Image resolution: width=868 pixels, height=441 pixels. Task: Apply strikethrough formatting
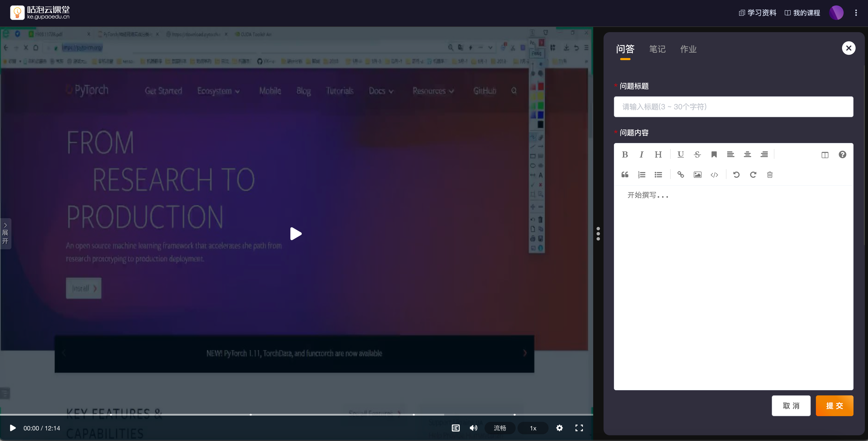pos(697,154)
